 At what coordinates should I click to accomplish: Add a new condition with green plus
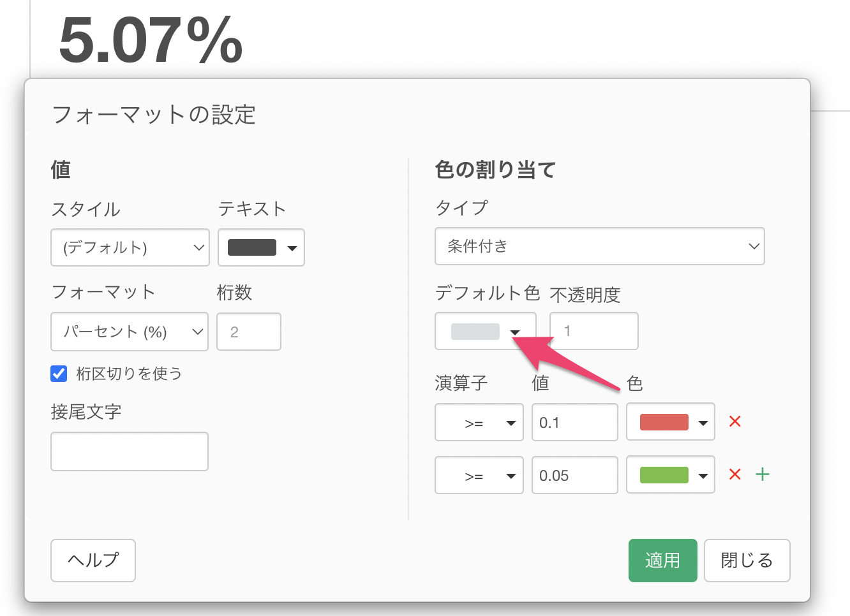[x=763, y=474]
